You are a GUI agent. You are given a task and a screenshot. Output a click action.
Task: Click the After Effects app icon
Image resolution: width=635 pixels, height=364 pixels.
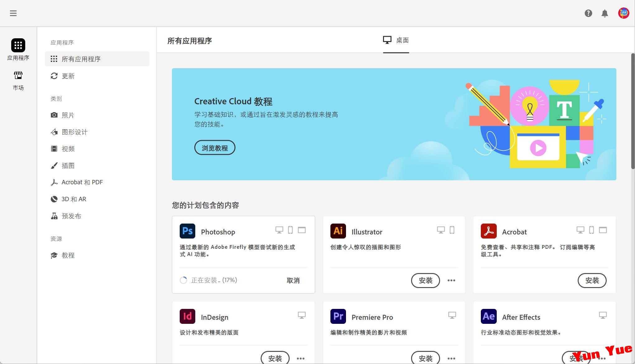(489, 316)
